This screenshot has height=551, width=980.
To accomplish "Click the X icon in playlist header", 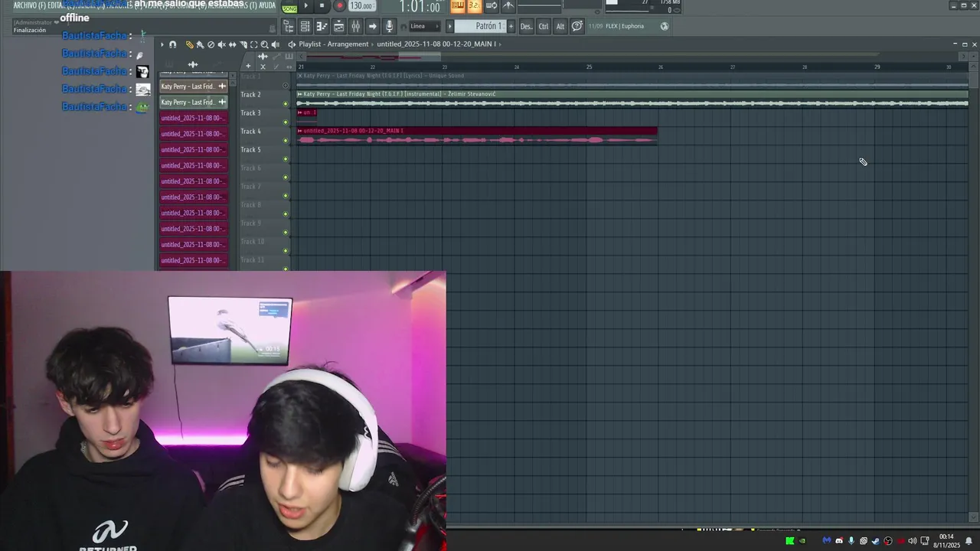I will [263, 67].
